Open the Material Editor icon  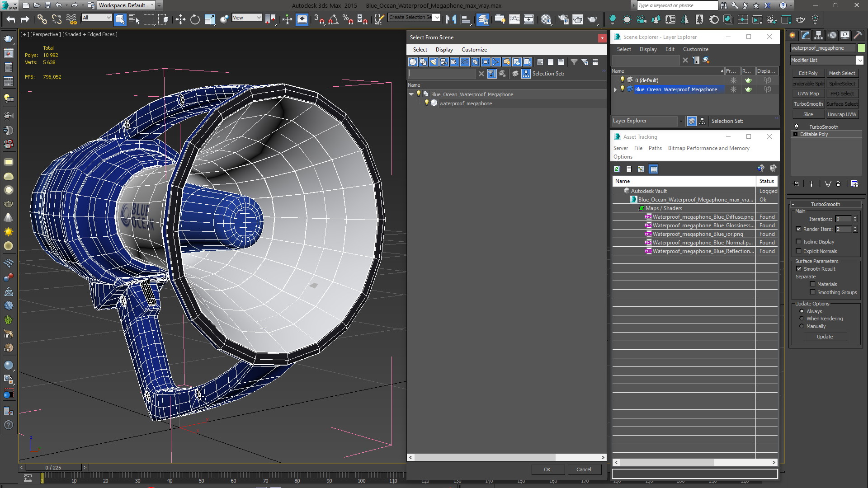[546, 19]
